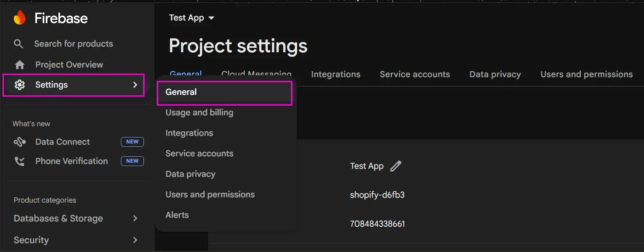Select General in the settings flyout
This screenshot has width=644, height=252.
click(181, 92)
